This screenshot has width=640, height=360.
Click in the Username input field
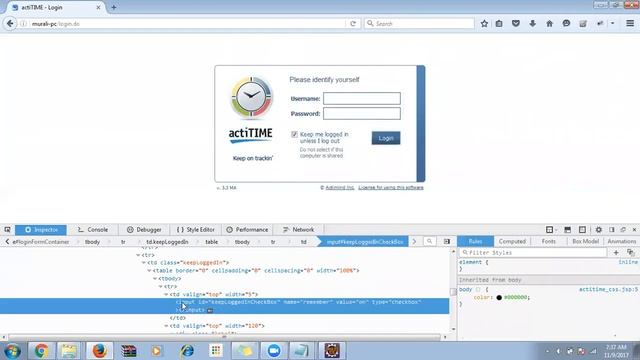tap(362, 98)
